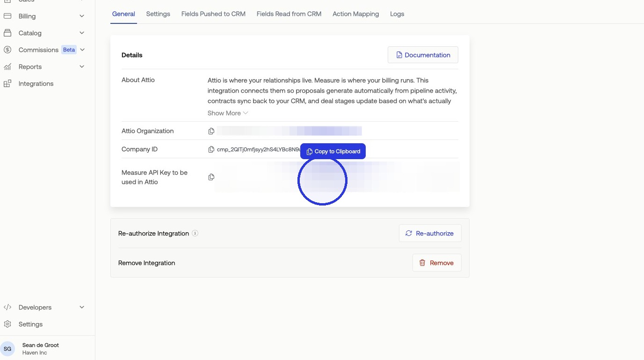
Task: Click the SG user avatar
Action: coord(7,349)
